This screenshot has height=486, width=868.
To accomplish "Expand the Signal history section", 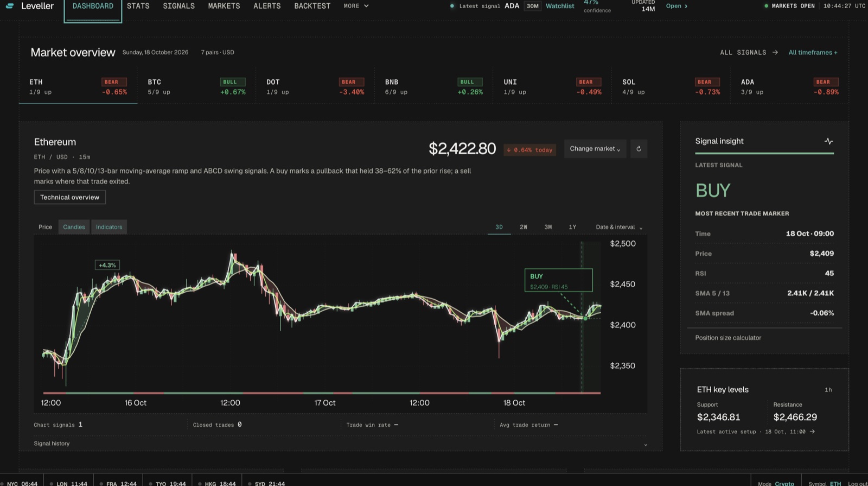I will coord(340,444).
